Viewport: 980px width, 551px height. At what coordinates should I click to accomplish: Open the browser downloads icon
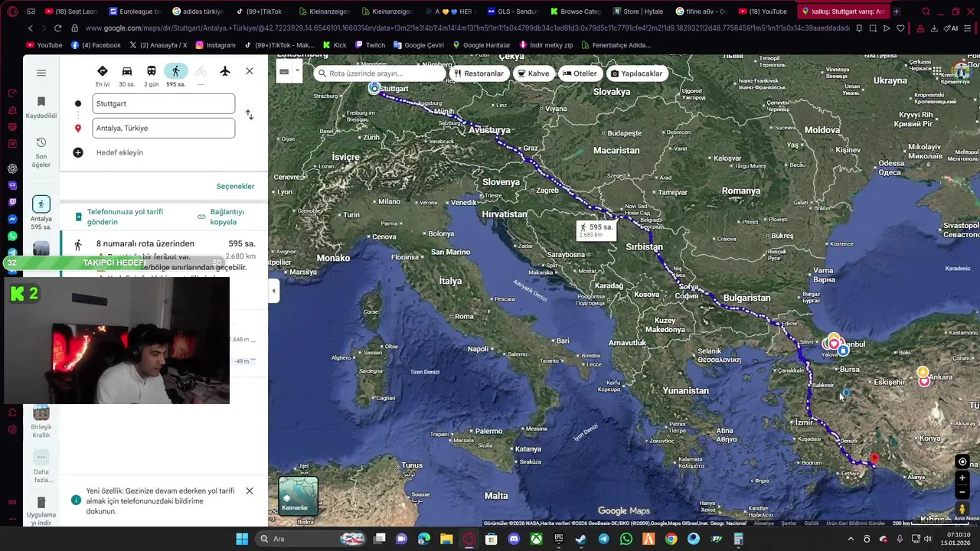[x=934, y=28]
